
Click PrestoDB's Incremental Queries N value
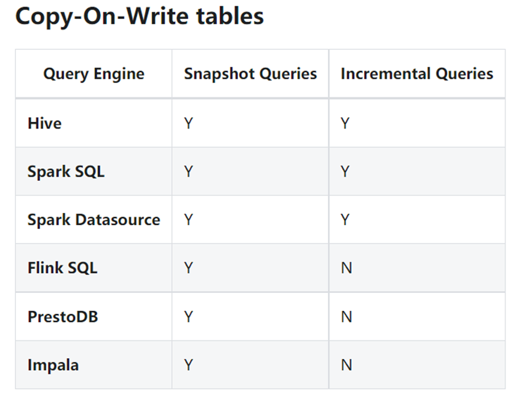346,316
